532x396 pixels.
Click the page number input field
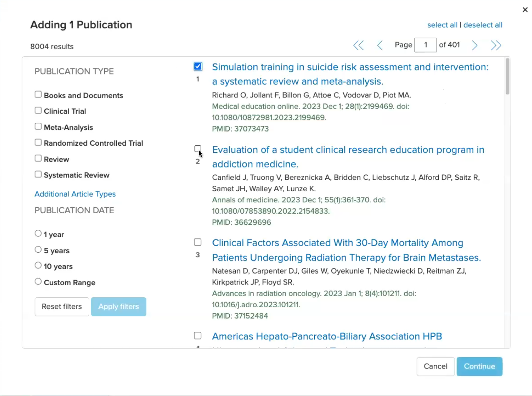(425, 45)
